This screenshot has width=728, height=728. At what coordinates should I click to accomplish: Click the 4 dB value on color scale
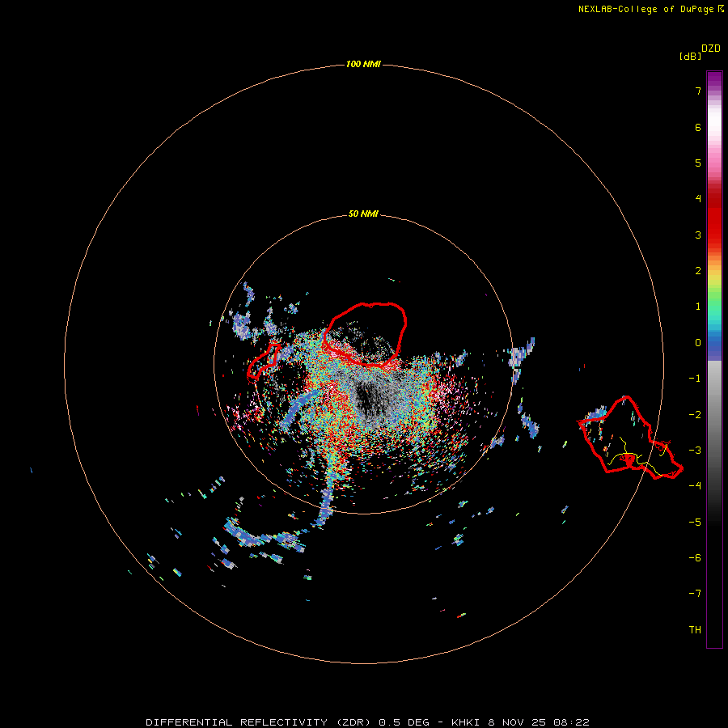coord(698,199)
